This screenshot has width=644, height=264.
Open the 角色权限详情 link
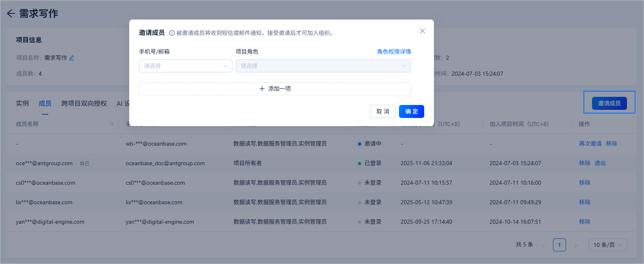pos(394,52)
